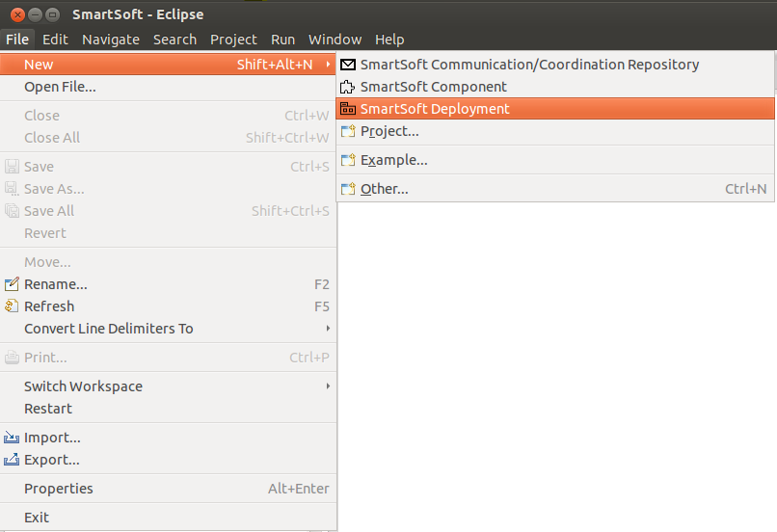Click the new project wizard icon beside Project...
Viewport: 777px width, 532px height.
coord(348,131)
